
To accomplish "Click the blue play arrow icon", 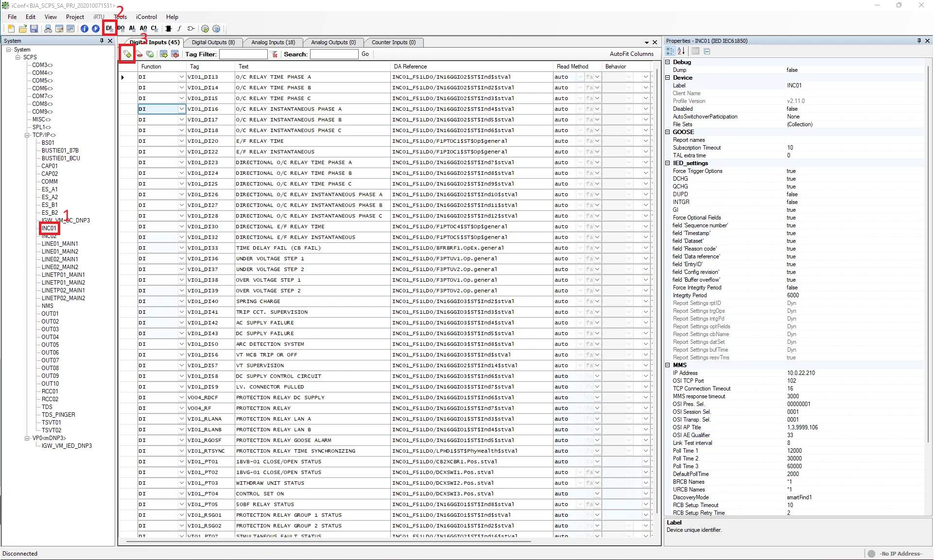I will (96, 29).
